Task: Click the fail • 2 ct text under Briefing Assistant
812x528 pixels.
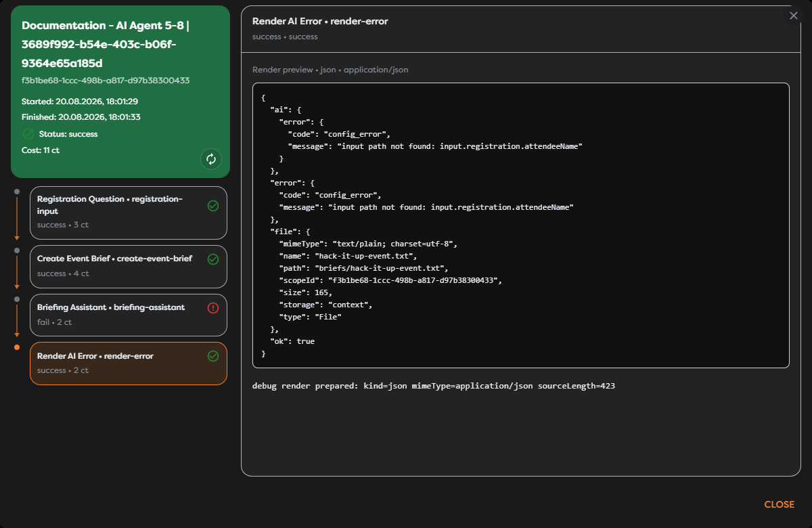Action: pyautogui.click(x=55, y=322)
